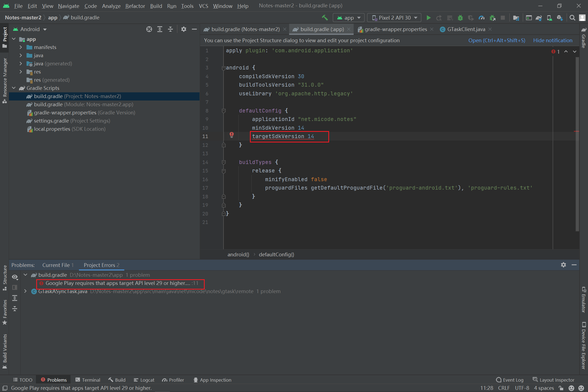The image size is (588, 392).
Task: Switch to GTaskClient.java editor tab
Action: coord(466,29)
